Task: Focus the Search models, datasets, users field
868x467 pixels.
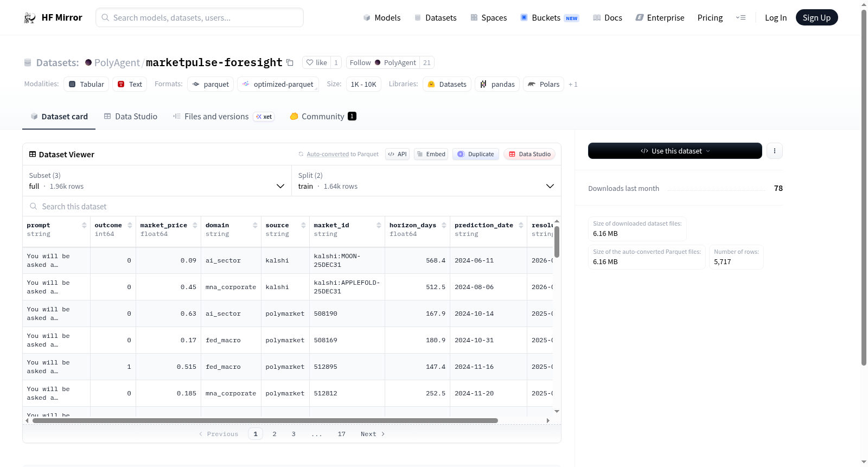Action: coord(200,18)
